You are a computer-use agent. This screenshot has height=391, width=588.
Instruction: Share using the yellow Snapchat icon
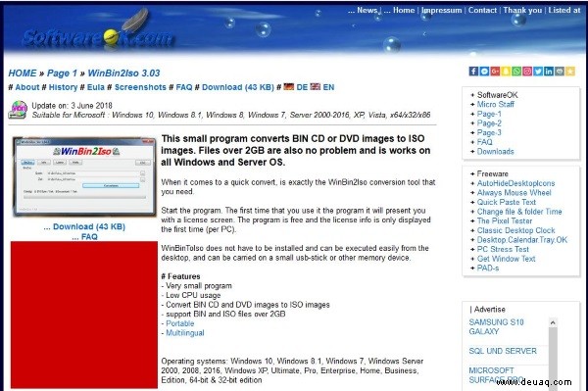[x=506, y=72]
